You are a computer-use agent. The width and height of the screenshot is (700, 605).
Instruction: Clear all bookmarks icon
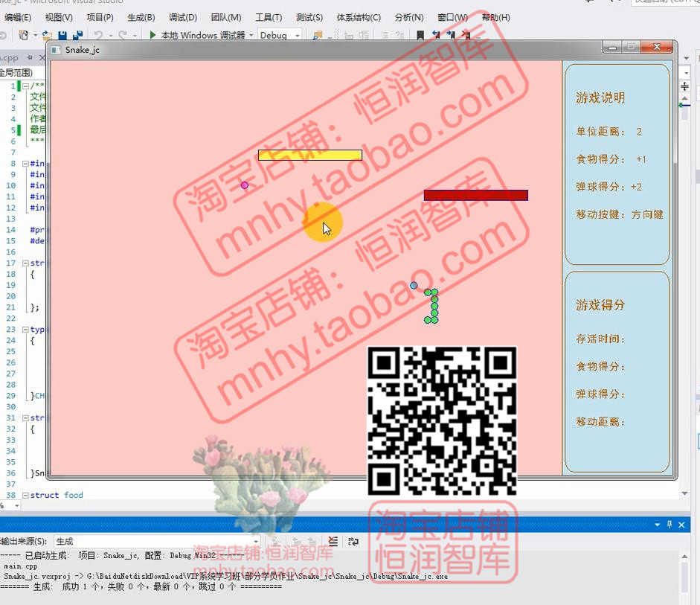tap(466, 35)
